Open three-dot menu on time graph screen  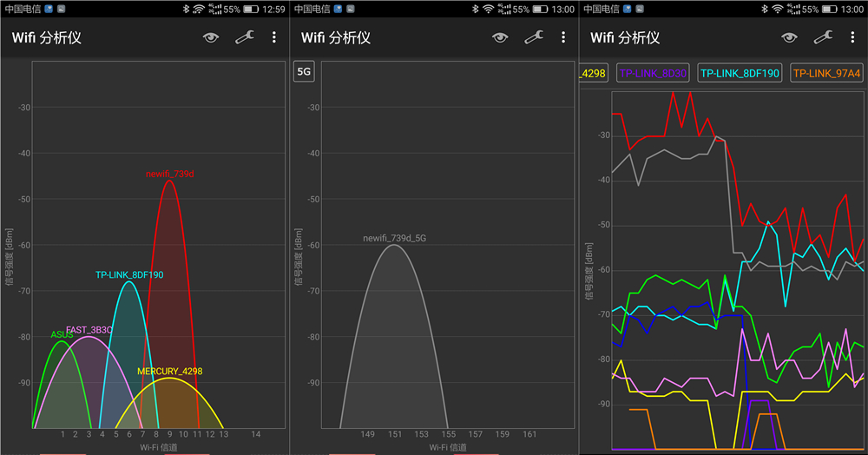(x=852, y=37)
